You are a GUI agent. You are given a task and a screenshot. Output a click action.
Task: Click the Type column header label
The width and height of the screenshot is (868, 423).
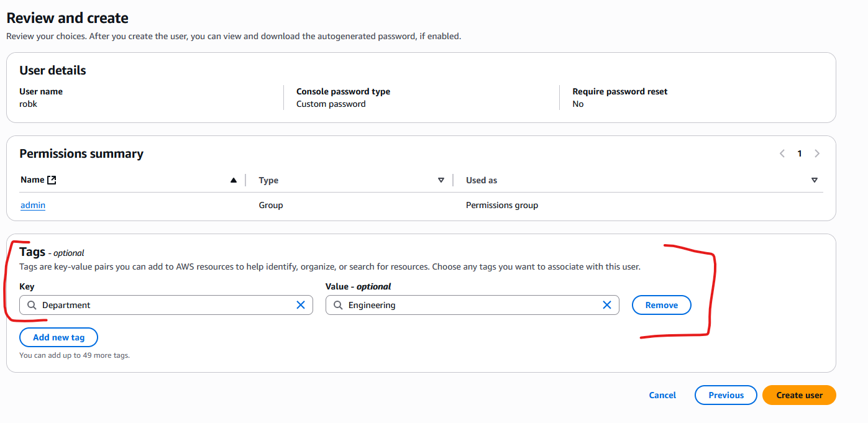coord(268,180)
